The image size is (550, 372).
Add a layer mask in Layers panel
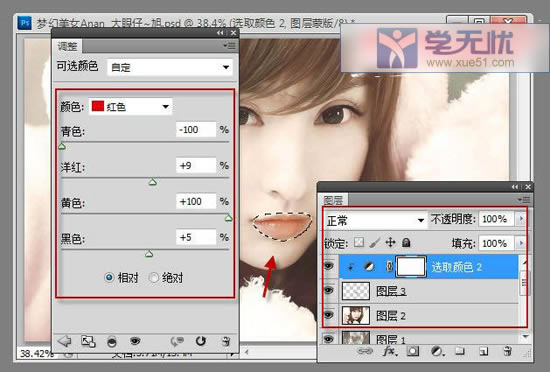click(x=413, y=351)
